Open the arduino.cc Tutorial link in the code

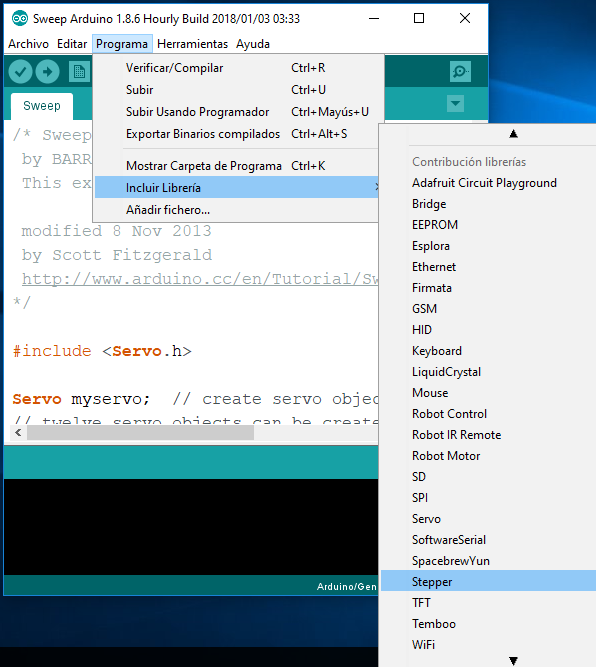pyautogui.click(x=200, y=279)
